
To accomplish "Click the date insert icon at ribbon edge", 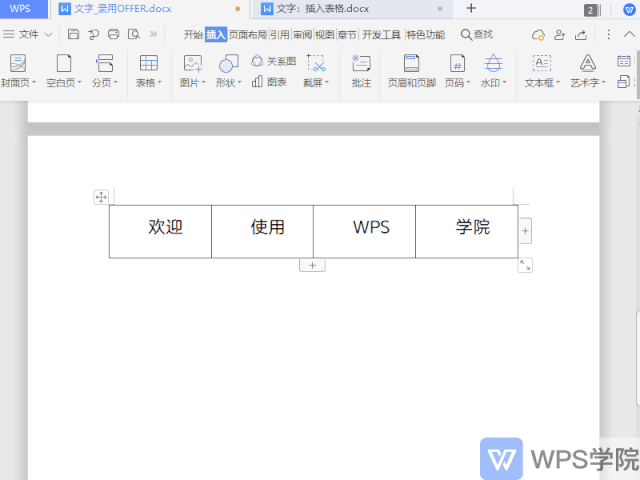I will click(x=624, y=61).
